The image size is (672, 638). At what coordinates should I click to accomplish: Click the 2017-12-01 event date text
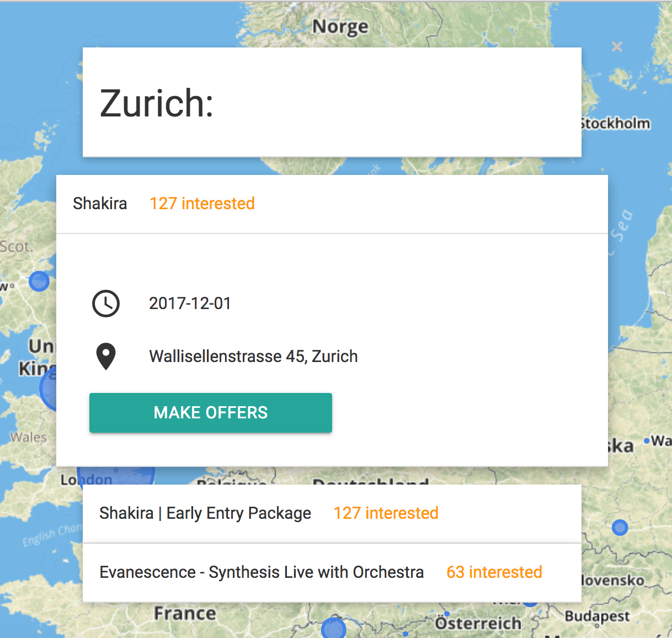tap(190, 304)
